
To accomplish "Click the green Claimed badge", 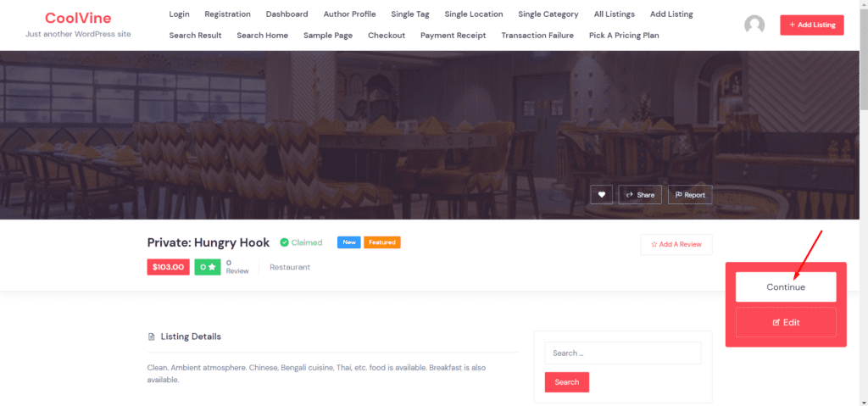I will 301,242.
